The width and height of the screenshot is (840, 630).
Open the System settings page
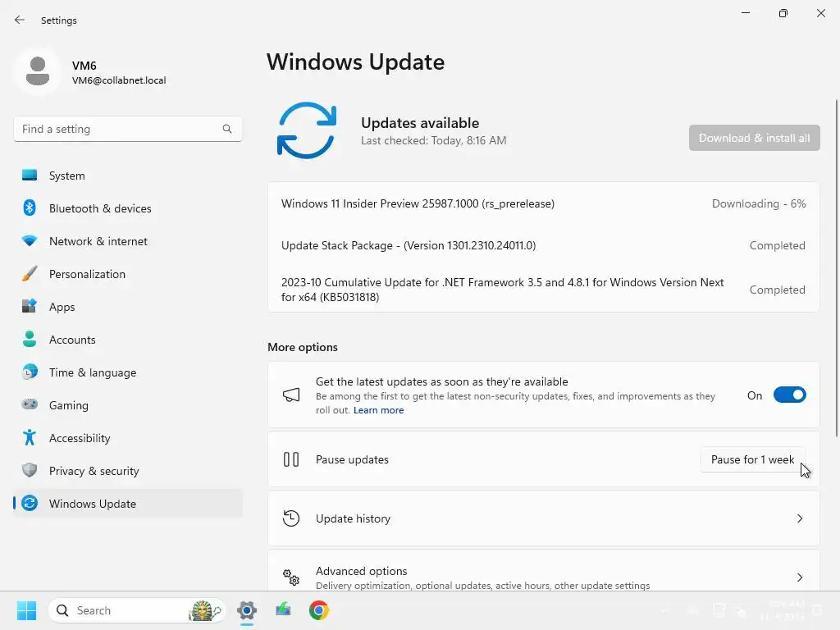[128, 176]
